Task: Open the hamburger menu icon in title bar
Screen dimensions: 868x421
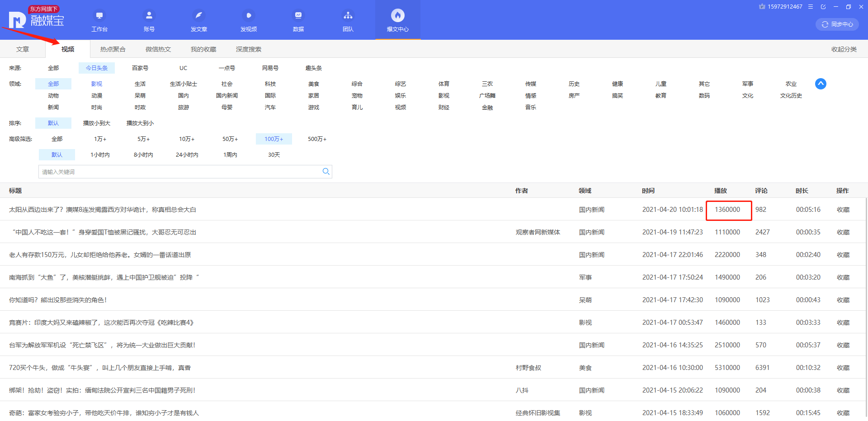Action: [811, 7]
